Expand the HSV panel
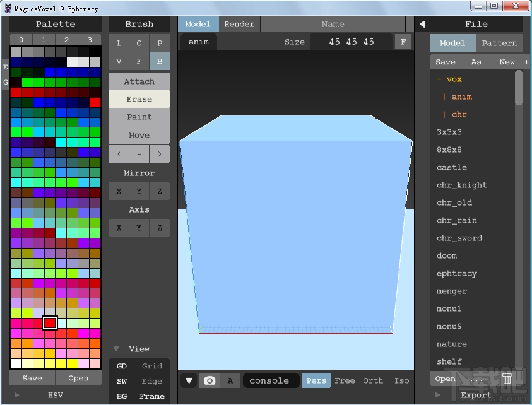The image size is (532, 405). pos(17,395)
